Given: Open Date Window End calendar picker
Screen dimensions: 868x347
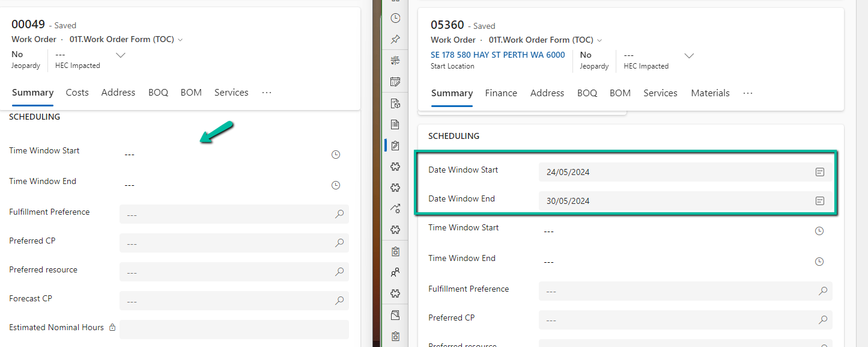Looking at the screenshot, I should [x=819, y=201].
